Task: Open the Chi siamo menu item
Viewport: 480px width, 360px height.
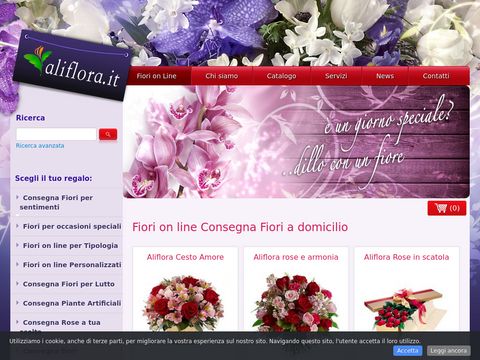Action: tap(222, 76)
